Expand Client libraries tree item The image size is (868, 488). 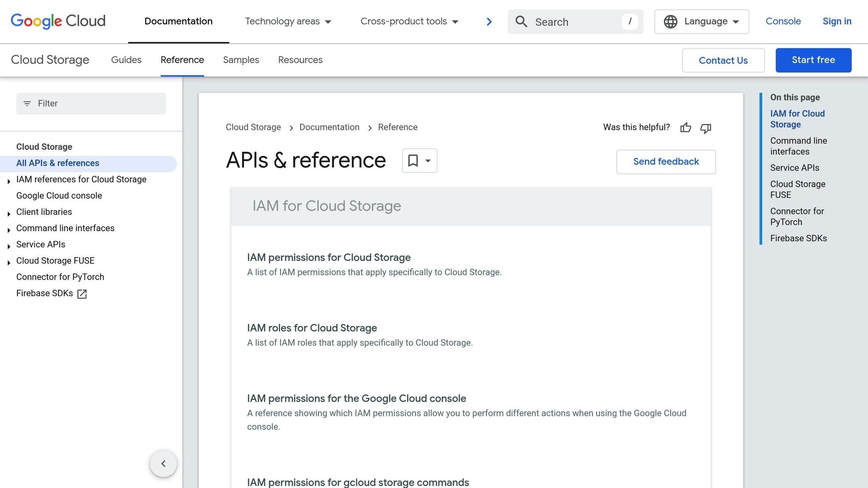9,214
